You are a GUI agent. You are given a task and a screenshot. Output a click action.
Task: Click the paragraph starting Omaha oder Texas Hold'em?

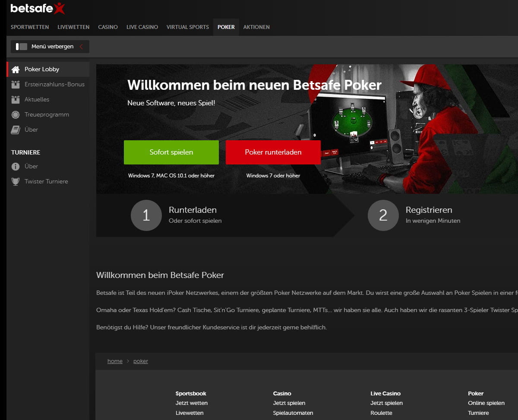(x=307, y=310)
